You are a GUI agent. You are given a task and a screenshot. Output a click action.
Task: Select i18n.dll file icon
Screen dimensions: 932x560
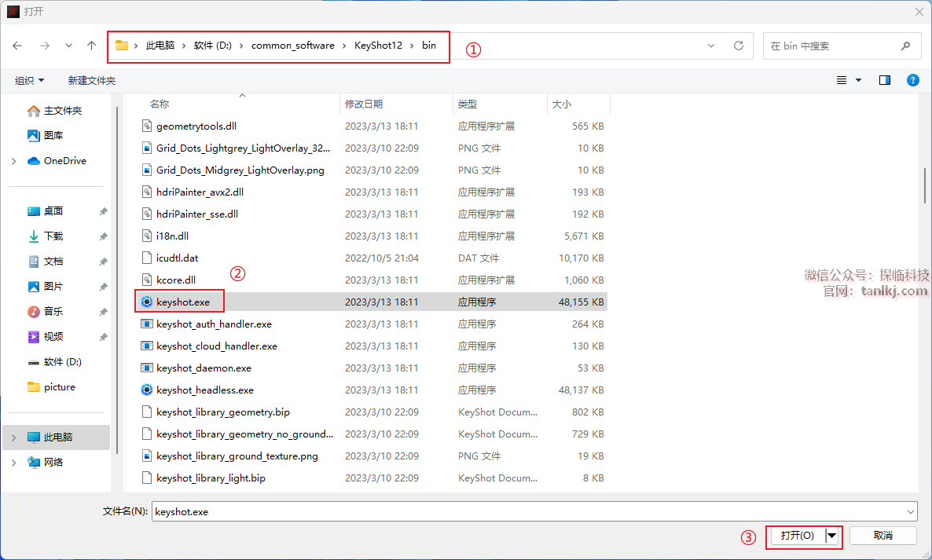tap(147, 236)
